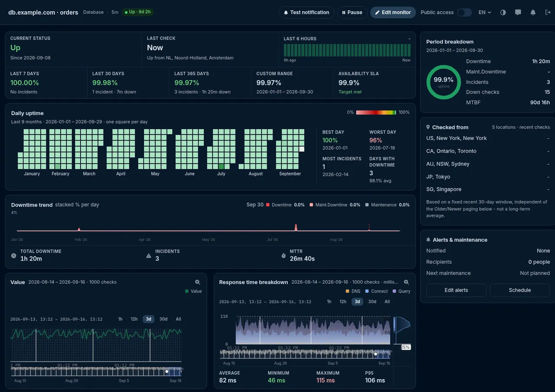
Task: Toggle the DNS legend series
Action: [x=353, y=291]
